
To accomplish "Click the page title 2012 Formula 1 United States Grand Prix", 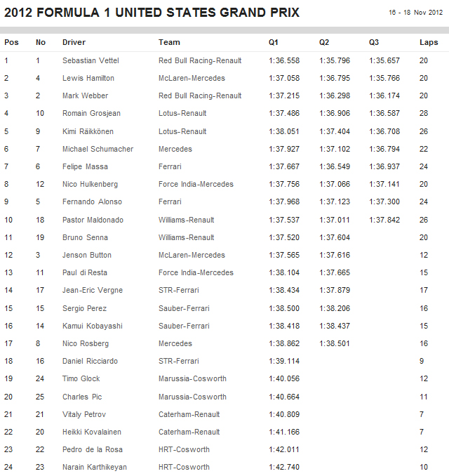I will tap(152, 13).
